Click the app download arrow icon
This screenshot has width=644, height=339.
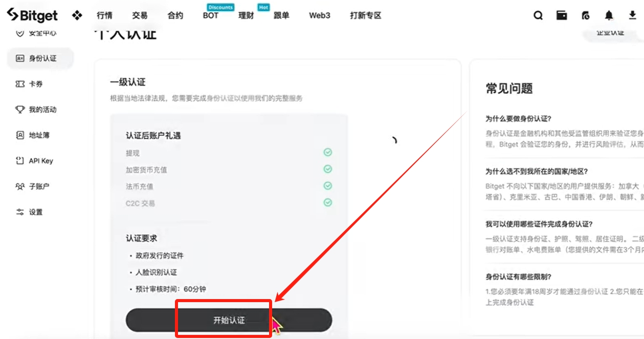633,15
